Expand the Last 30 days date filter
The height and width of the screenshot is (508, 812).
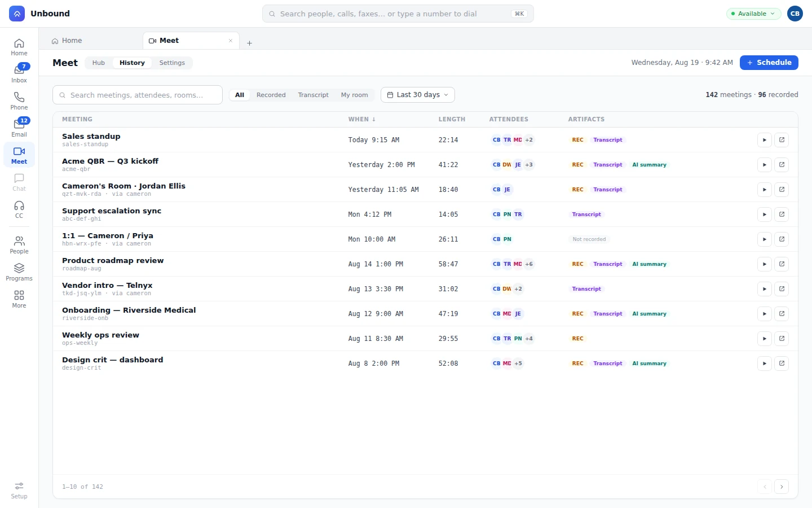pyautogui.click(x=418, y=95)
